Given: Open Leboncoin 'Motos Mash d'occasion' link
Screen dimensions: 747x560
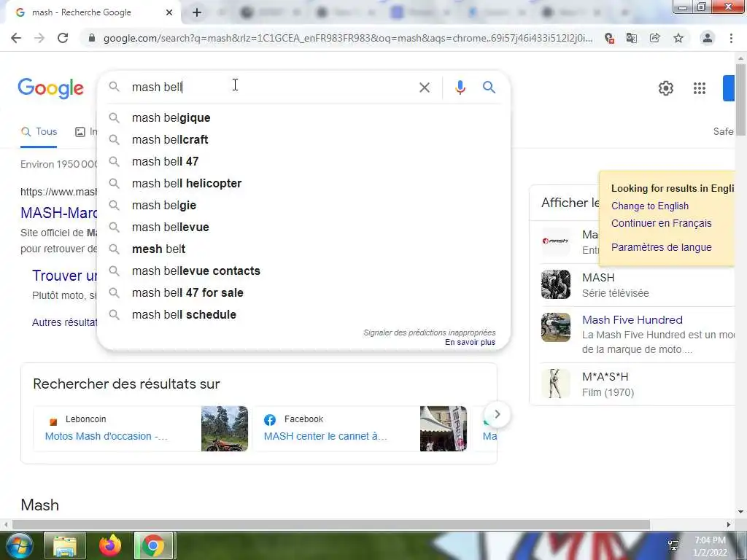Looking at the screenshot, I should click(x=107, y=436).
